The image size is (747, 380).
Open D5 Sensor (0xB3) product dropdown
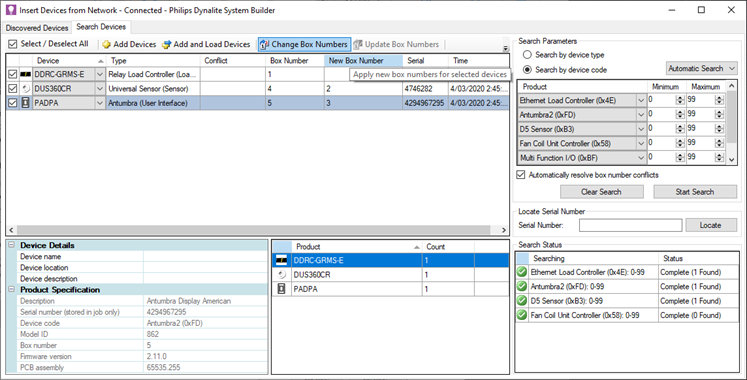tap(641, 129)
